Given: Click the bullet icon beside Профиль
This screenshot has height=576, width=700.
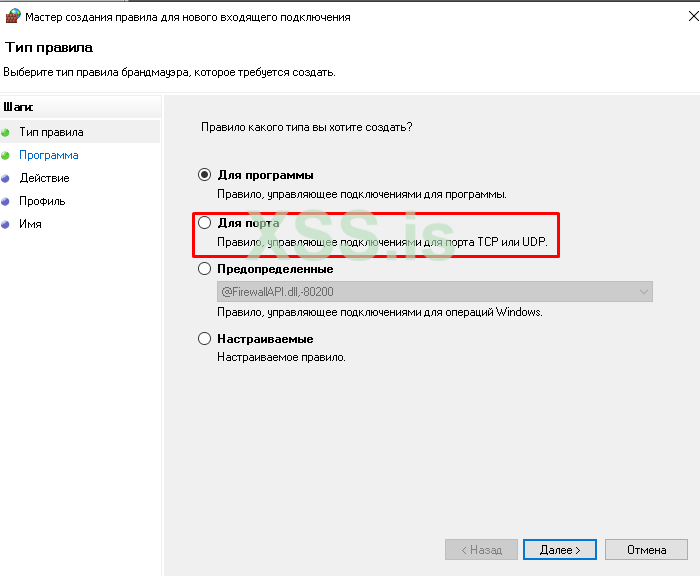Looking at the screenshot, I should pyautogui.click(x=5, y=201).
